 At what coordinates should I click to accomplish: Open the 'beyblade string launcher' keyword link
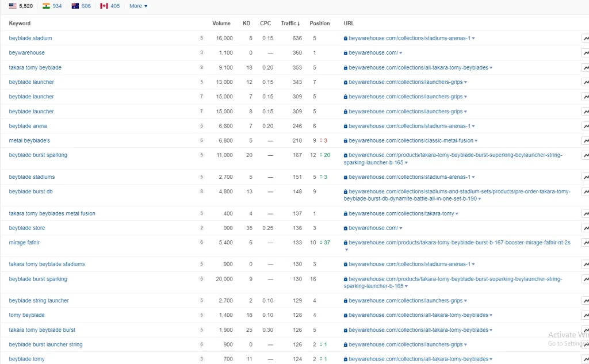click(x=39, y=301)
